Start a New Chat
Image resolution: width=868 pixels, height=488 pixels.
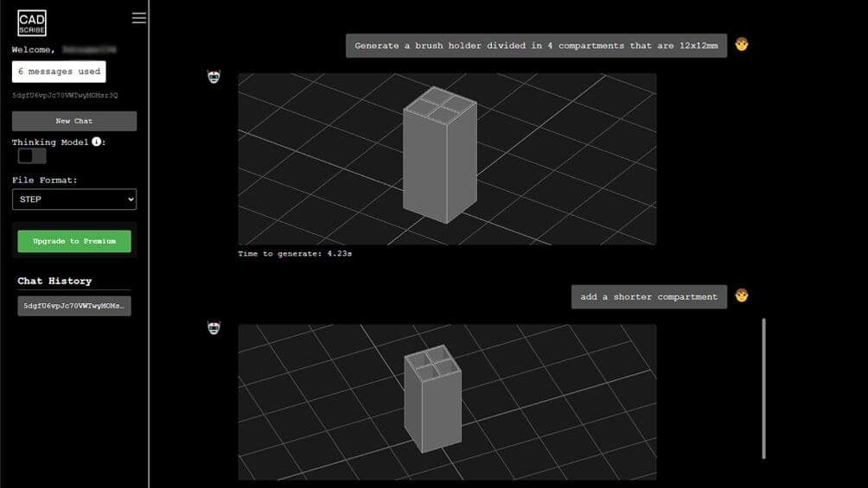[74, 121]
